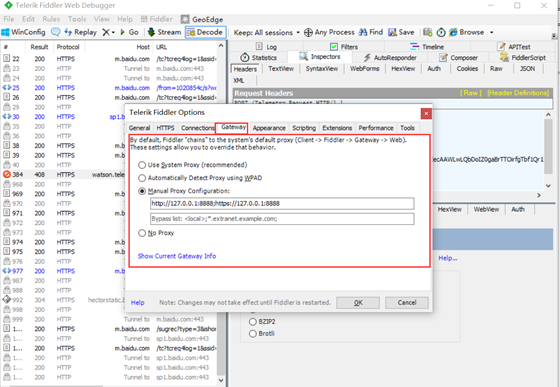Click scroll up arrow in session list
Viewport: 560px width, 387px height.
point(221,46)
